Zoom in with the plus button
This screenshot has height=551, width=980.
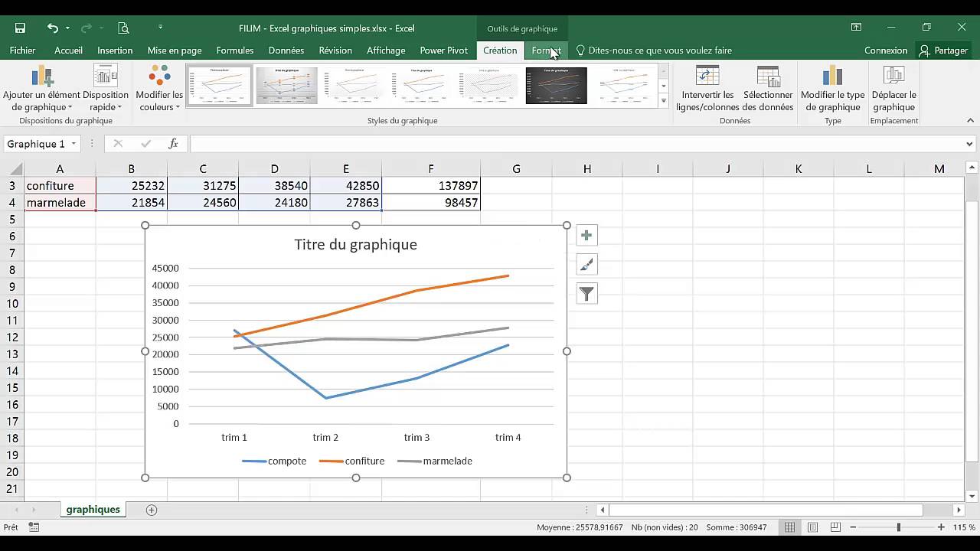coord(941,527)
